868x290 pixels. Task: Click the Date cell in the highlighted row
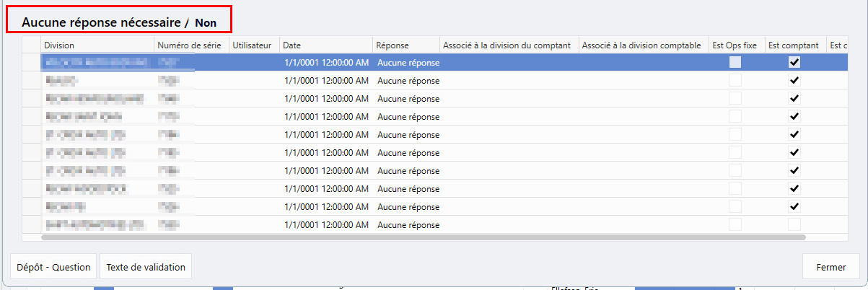[325, 63]
